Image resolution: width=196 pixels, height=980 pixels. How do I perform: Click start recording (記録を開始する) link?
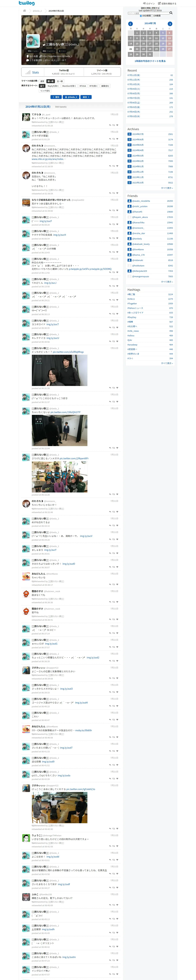click(167, 3)
